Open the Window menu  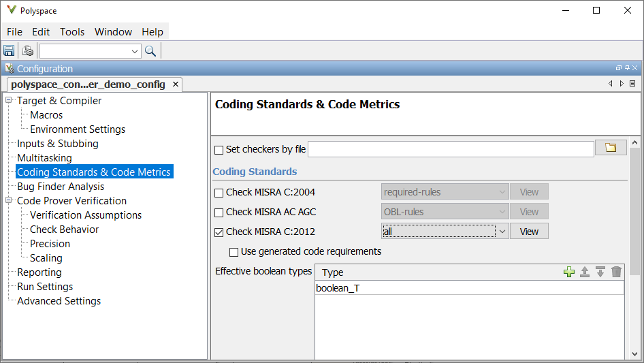pyautogui.click(x=113, y=32)
